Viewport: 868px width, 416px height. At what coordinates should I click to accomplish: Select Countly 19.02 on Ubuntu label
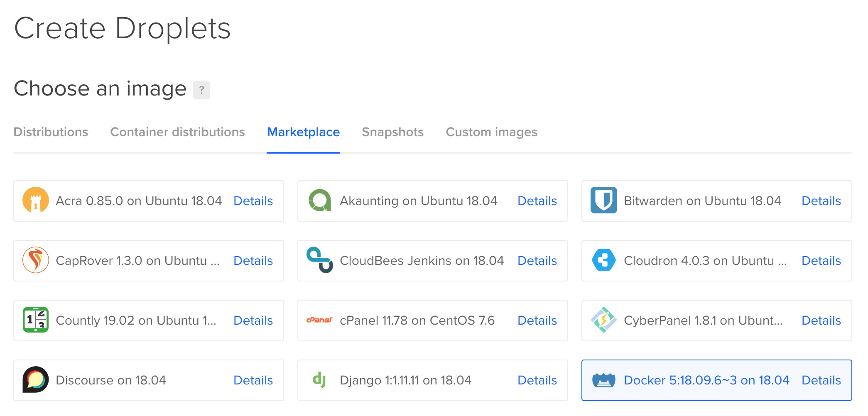click(136, 321)
